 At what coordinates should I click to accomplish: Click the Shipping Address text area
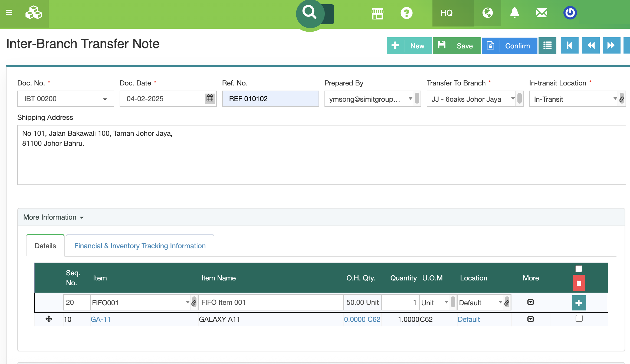[x=321, y=155]
